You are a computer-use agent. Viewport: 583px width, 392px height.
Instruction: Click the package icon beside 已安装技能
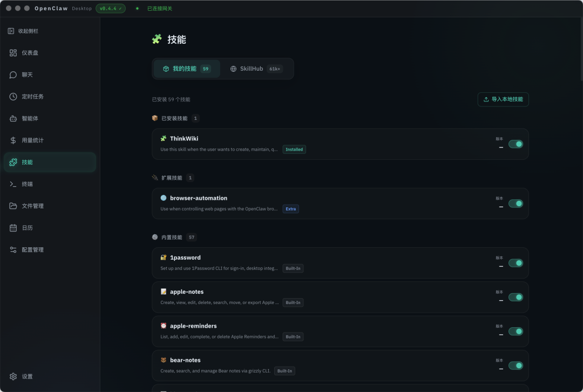[x=155, y=118]
